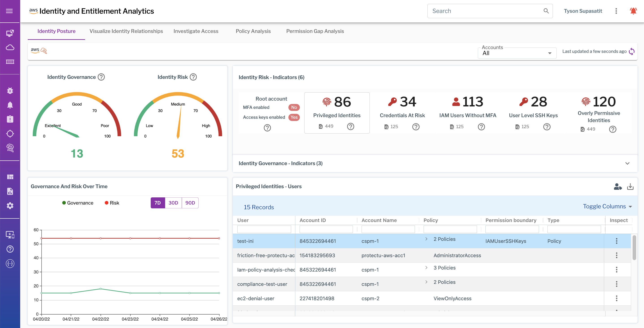Expand the Identity Governance - Indicators section
The height and width of the screenshot is (328, 644).
(x=627, y=163)
